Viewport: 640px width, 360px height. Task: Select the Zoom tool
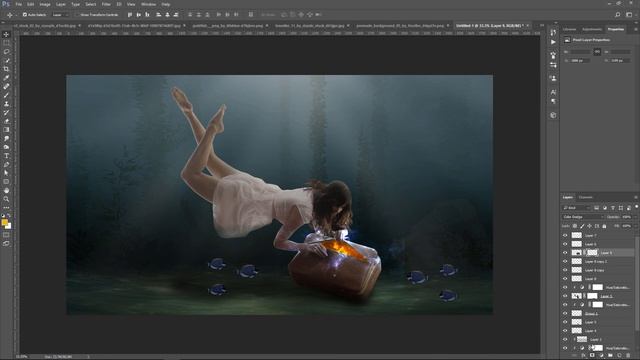[6, 199]
